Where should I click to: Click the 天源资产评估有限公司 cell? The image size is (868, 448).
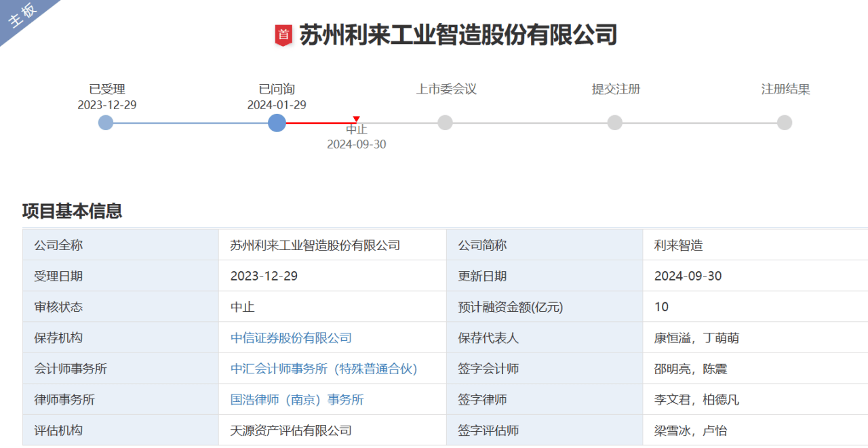coord(332,430)
